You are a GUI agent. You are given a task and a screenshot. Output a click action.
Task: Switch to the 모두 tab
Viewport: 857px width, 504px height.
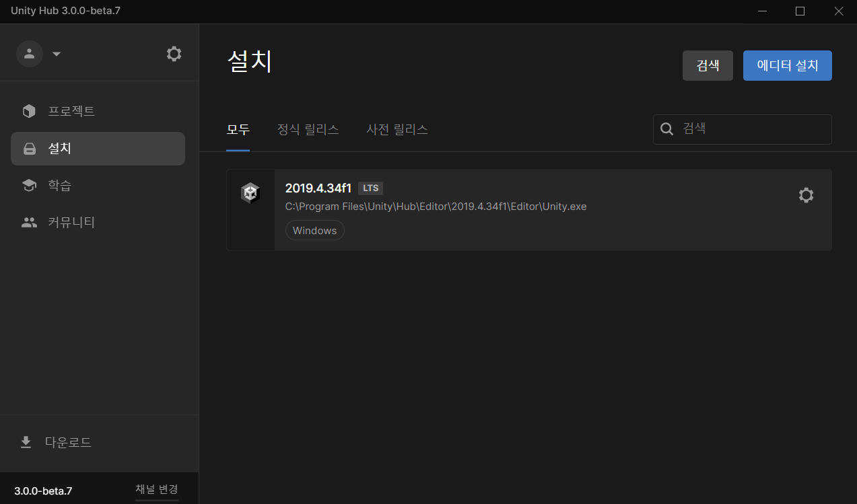pos(238,129)
